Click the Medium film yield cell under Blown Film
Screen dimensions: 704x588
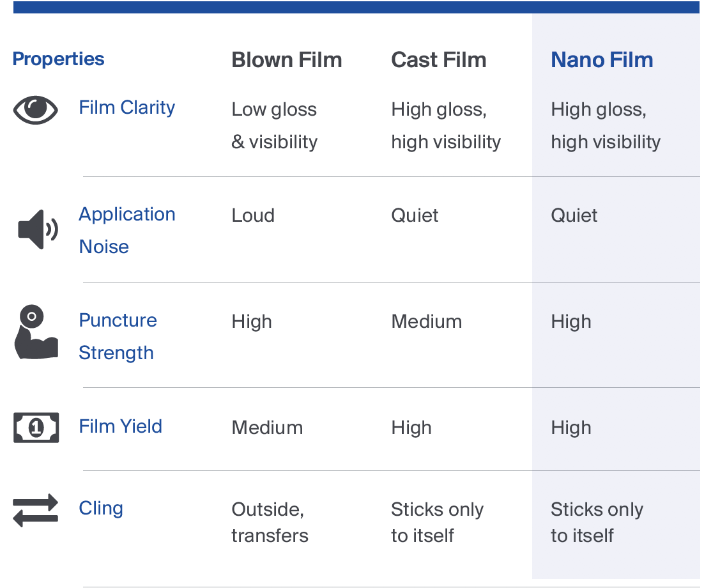click(x=267, y=428)
